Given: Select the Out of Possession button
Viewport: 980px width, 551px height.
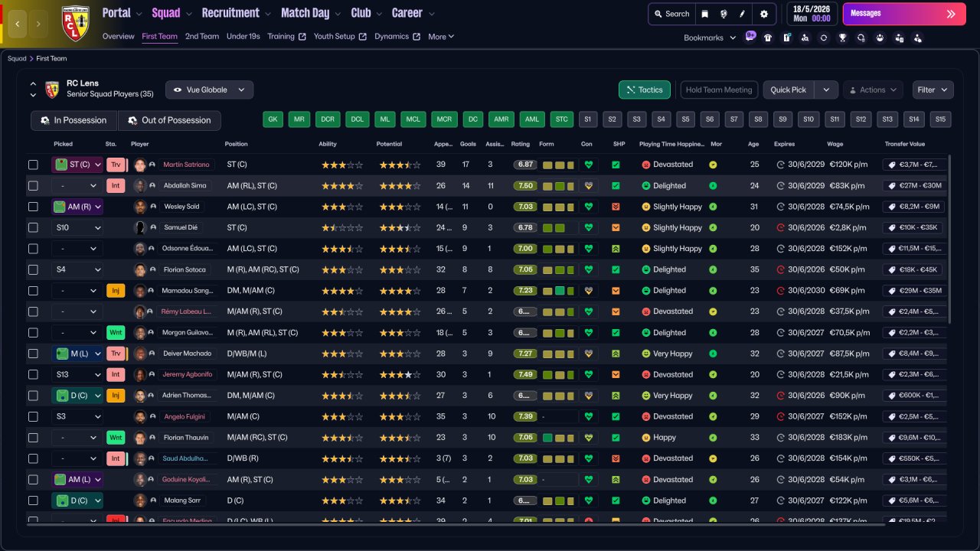Looking at the screenshot, I should tap(169, 120).
